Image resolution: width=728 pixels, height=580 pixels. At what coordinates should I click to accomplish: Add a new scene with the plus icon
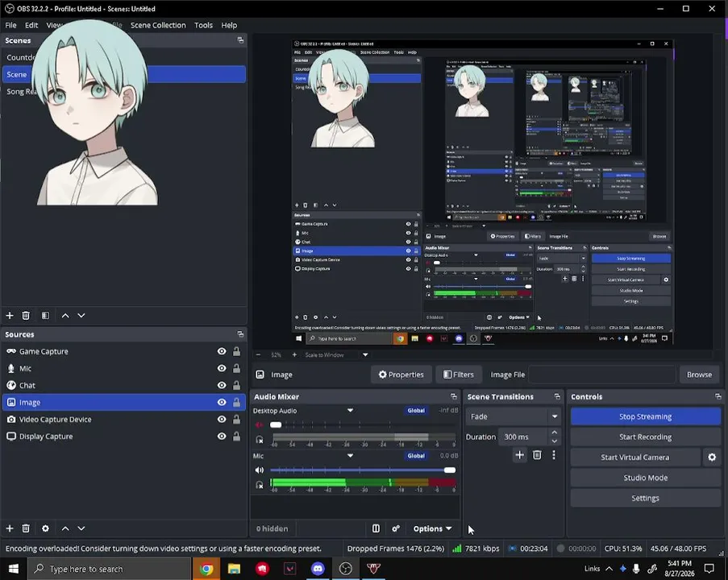[10, 316]
